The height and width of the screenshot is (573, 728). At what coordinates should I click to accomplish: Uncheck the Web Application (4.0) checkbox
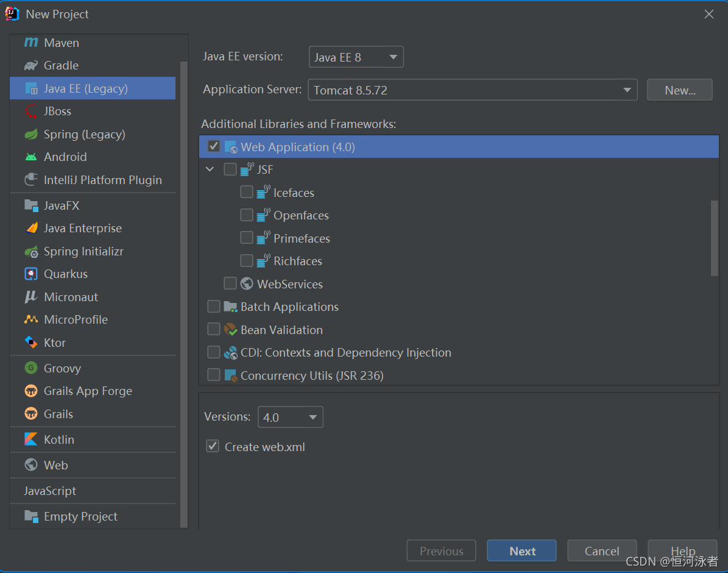[214, 146]
